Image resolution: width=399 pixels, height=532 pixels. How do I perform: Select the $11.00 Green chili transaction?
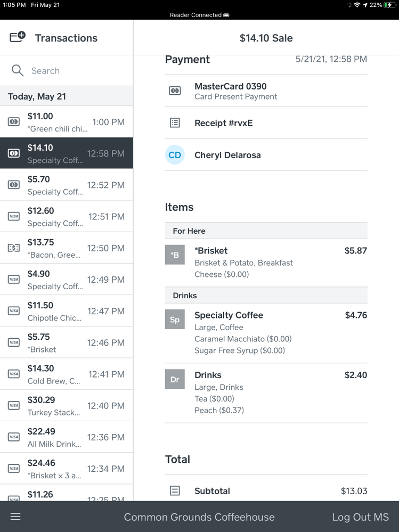pyautogui.click(x=67, y=122)
